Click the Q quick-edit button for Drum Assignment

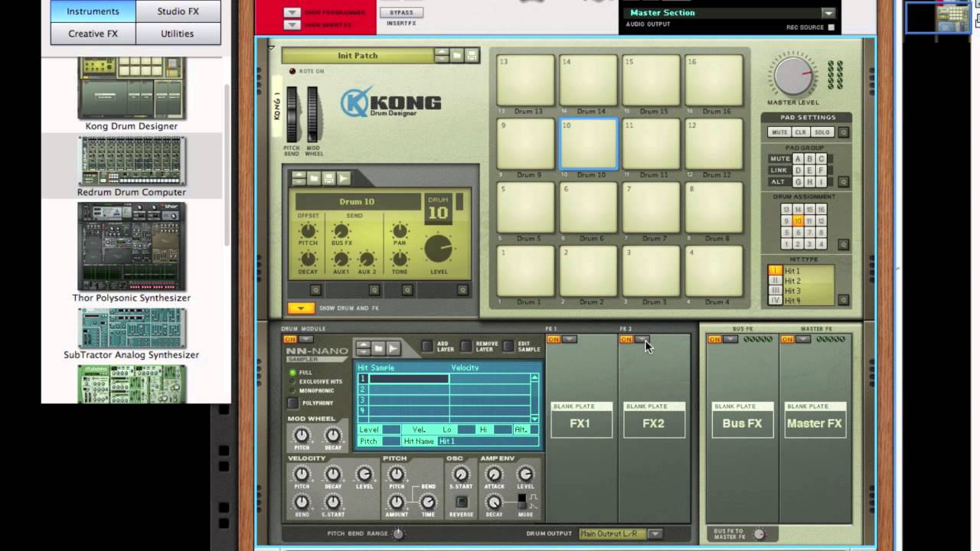click(x=843, y=245)
